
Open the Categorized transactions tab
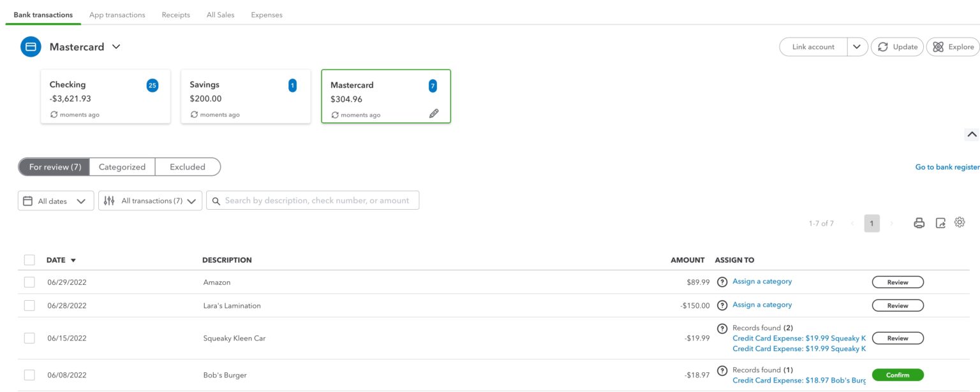(x=121, y=166)
